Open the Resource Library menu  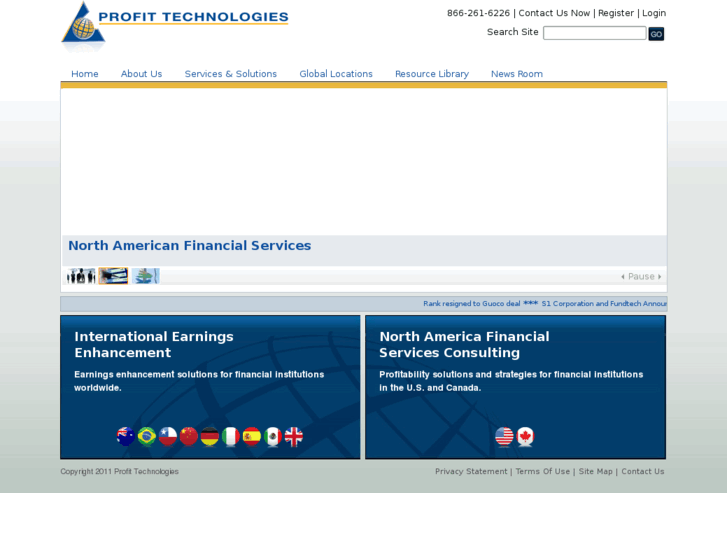click(x=432, y=74)
